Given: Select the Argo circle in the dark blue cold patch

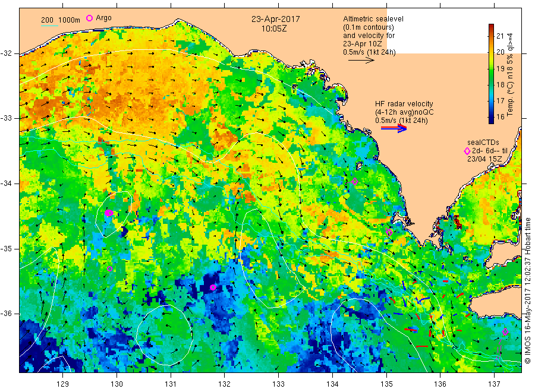Looking at the screenshot, I should pos(213,287).
